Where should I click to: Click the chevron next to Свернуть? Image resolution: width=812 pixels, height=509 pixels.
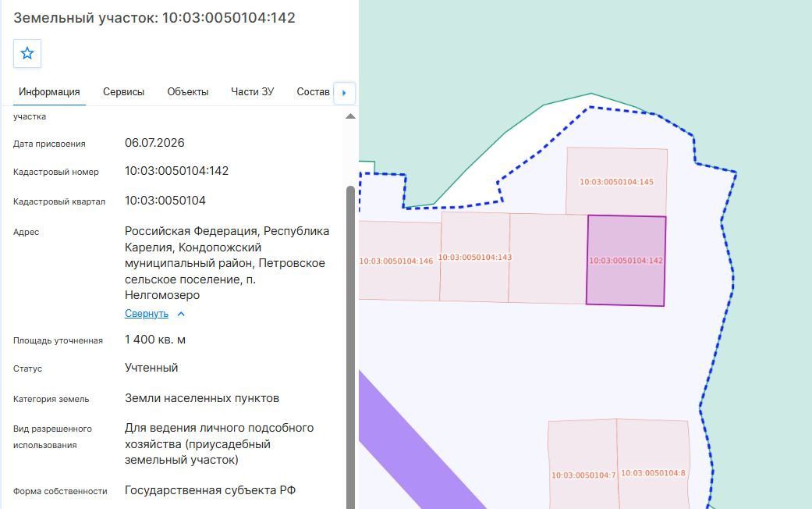181,314
